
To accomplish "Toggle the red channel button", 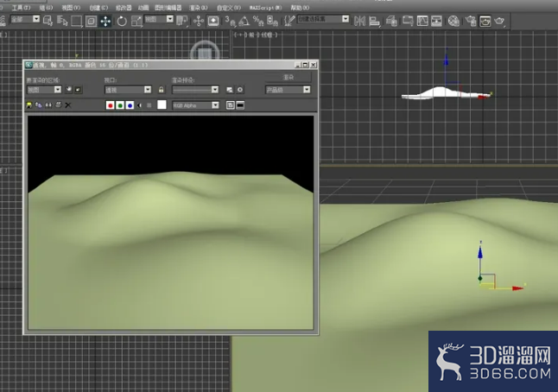I will (x=111, y=105).
